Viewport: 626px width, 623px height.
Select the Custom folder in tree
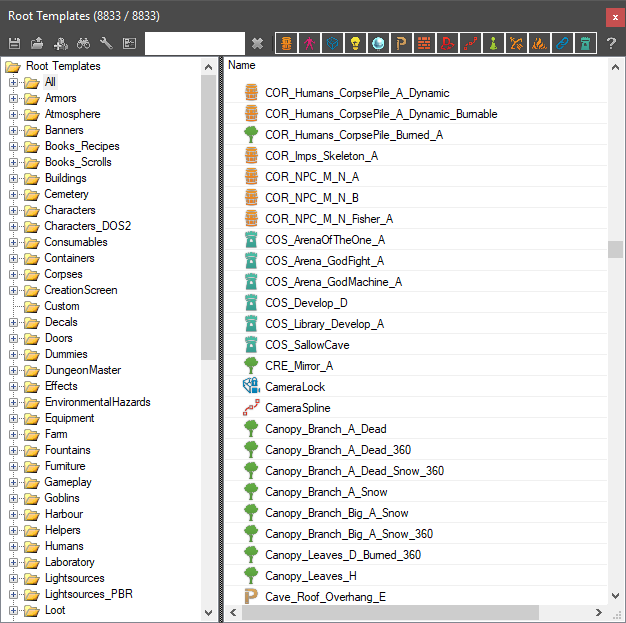coord(62,306)
